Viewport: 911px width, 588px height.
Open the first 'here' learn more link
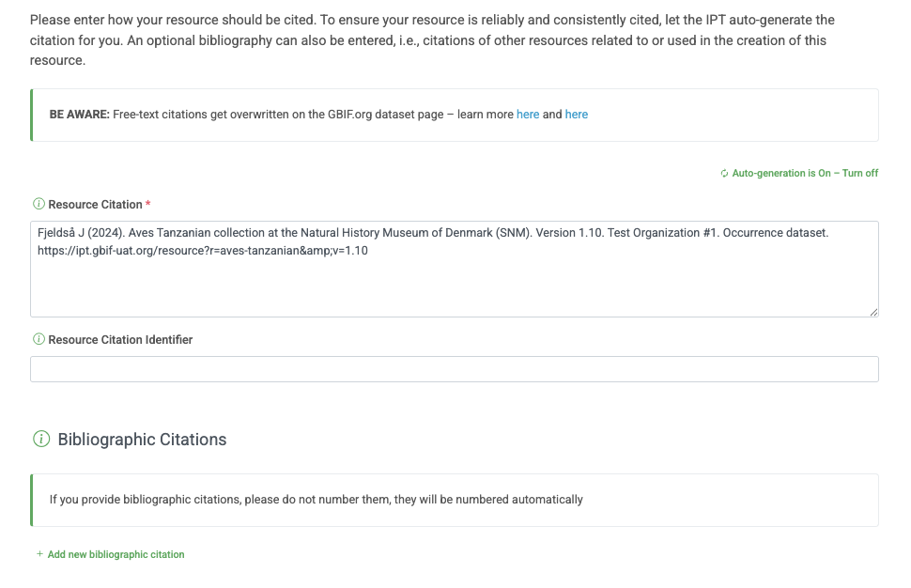pos(528,115)
